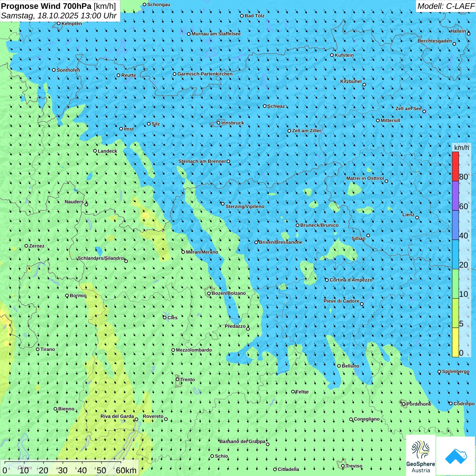Click the Schlanders/Silandro label
The height and width of the screenshot is (476, 476).
(x=101, y=258)
